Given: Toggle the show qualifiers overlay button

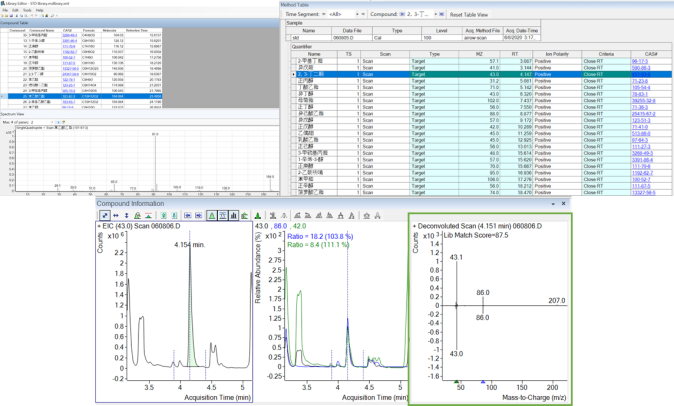Looking at the screenshot, I should coord(223,216).
